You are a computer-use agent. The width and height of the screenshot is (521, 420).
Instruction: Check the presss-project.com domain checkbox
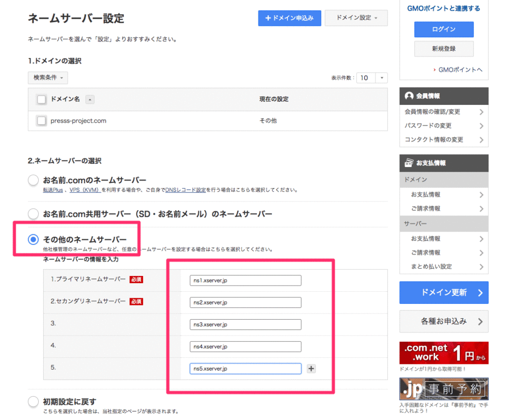click(x=42, y=121)
